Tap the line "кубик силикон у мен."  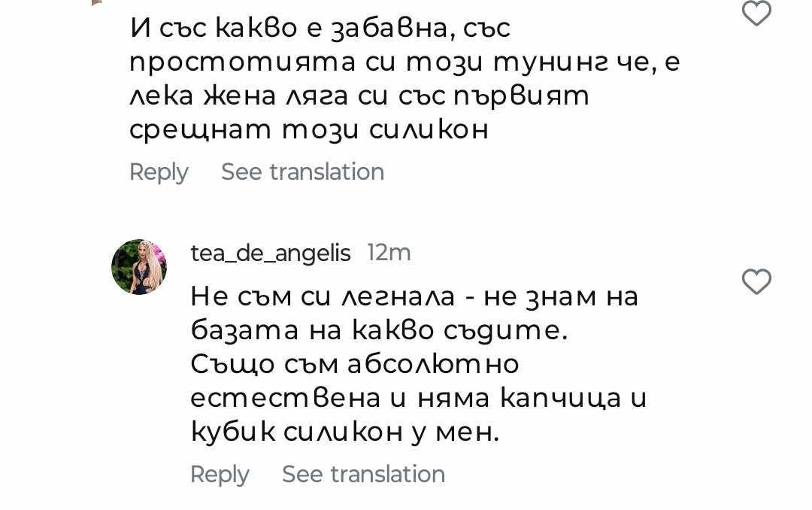coord(344,432)
